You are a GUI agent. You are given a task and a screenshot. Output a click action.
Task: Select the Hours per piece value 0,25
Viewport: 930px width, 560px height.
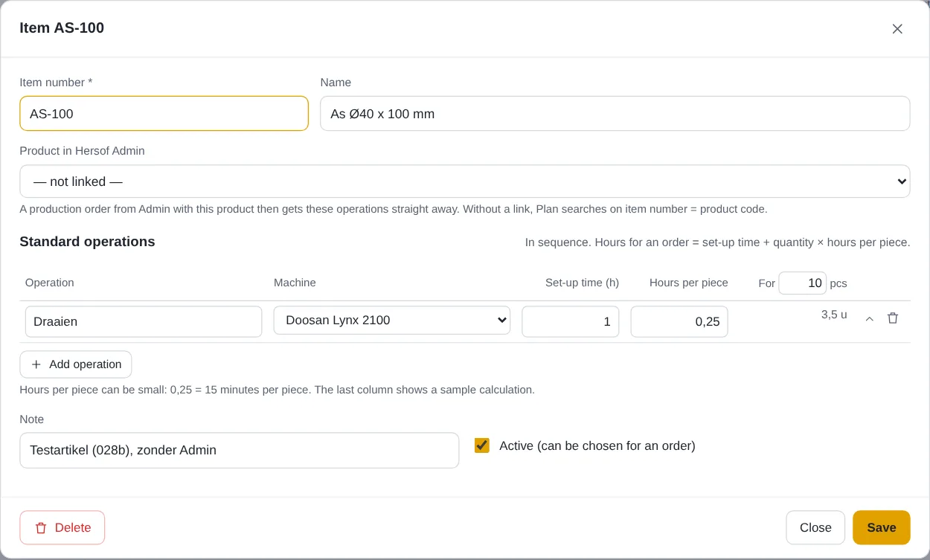coord(679,322)
